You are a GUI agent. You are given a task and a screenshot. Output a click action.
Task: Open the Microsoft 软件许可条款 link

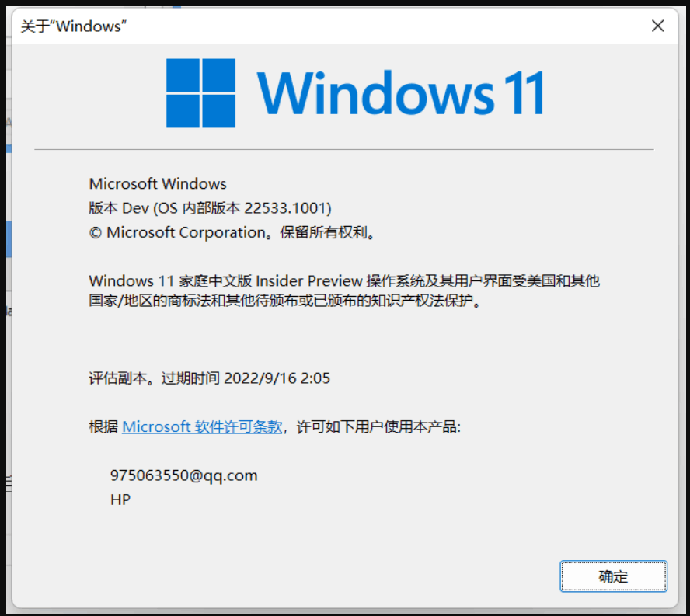[202, 426]
